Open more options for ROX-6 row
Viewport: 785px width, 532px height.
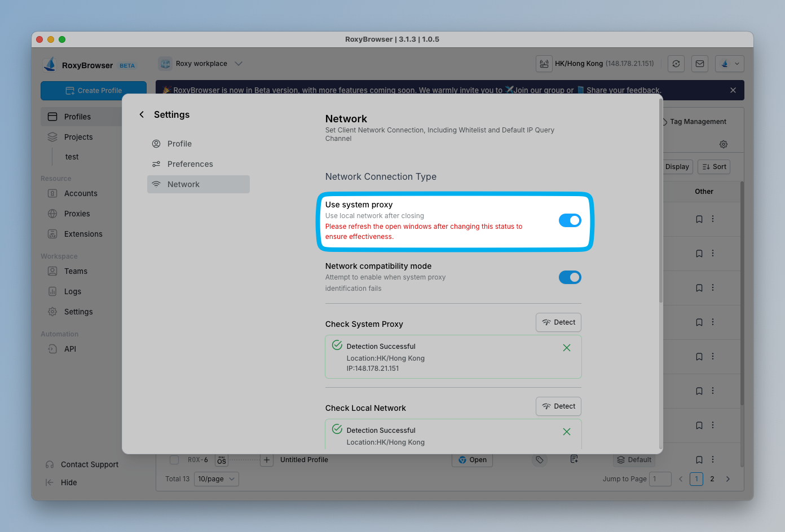point(713,459)
